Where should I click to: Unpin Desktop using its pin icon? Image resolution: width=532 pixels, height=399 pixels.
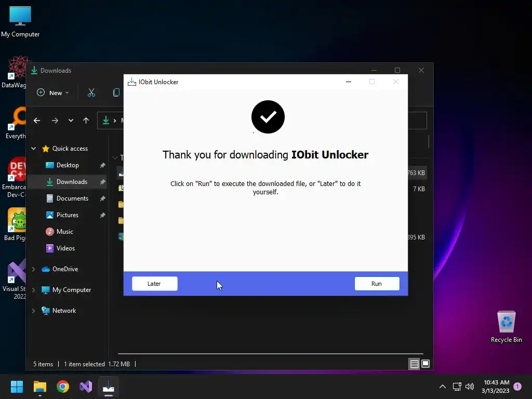pos(102,165)
